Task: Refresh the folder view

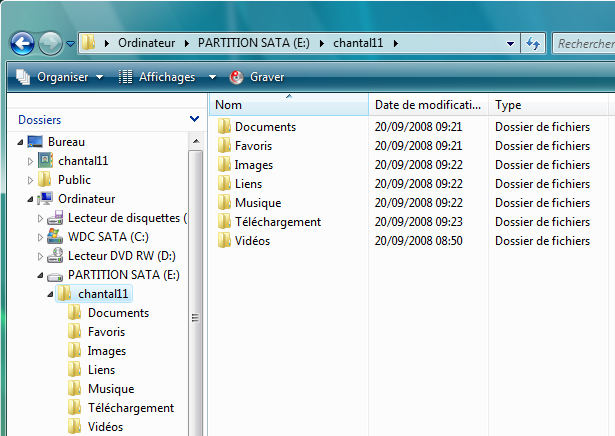Action: (533, 43)
